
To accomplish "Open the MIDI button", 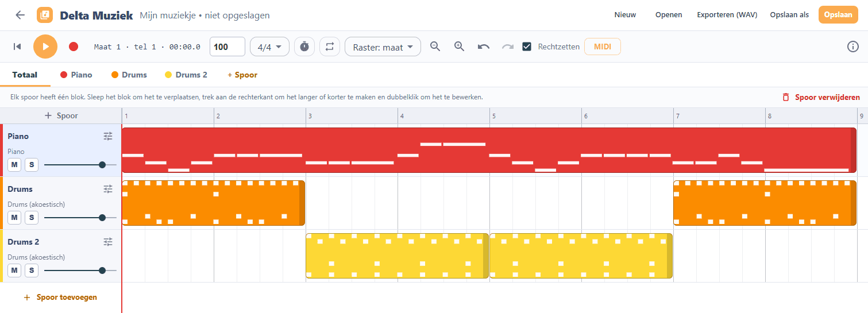I will pyautogui.click(x=603, y=47).
